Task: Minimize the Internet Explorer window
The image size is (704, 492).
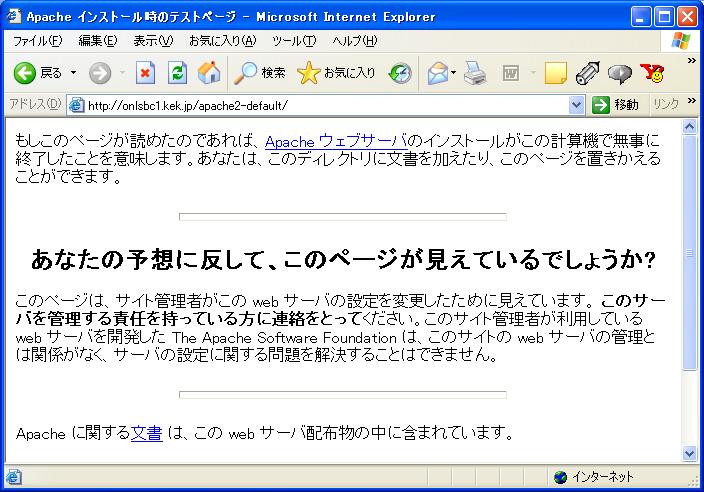Action: point(641,17)
